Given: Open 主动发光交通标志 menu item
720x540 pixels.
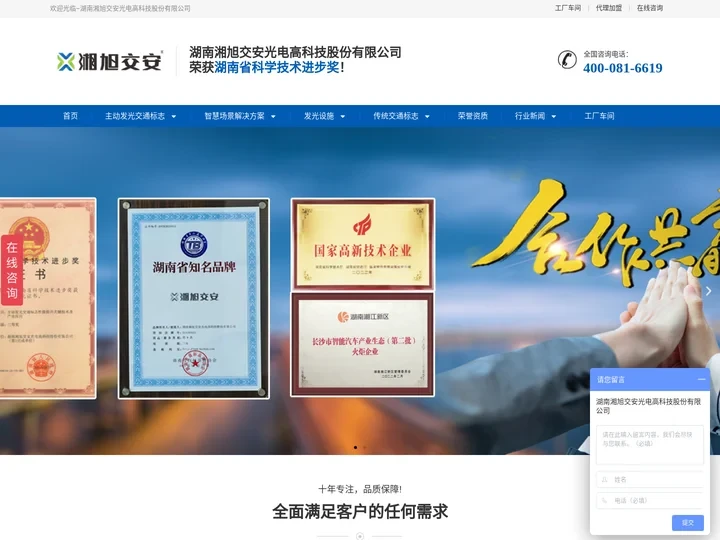Looking at the screenshot, I should [x=135, y=116].
